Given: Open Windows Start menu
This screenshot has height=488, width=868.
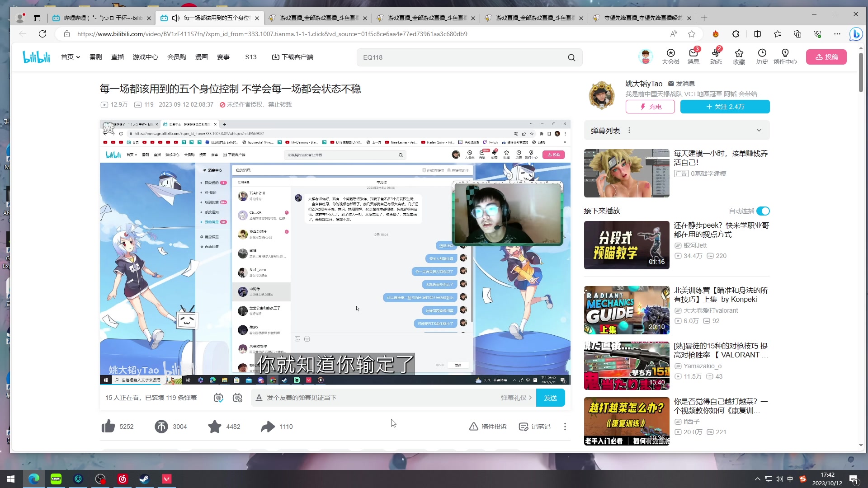Looking at the screenshot, I should click(11, 479).
